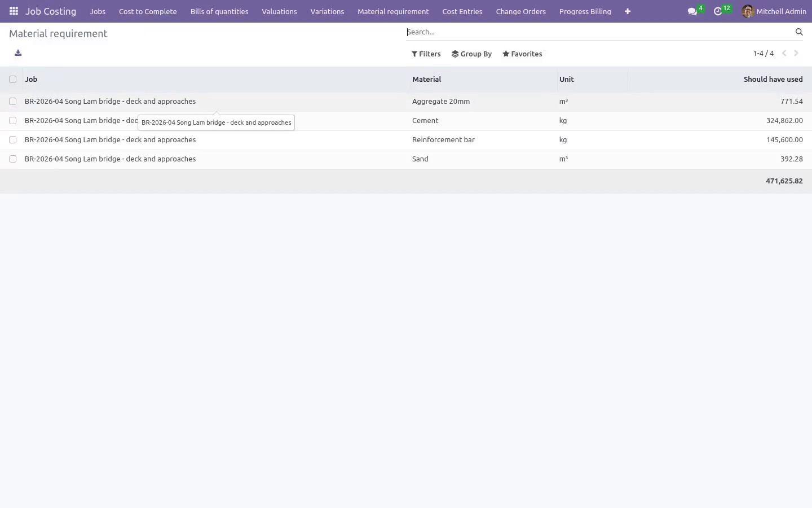Go to previous page arrow

point(784,54)
